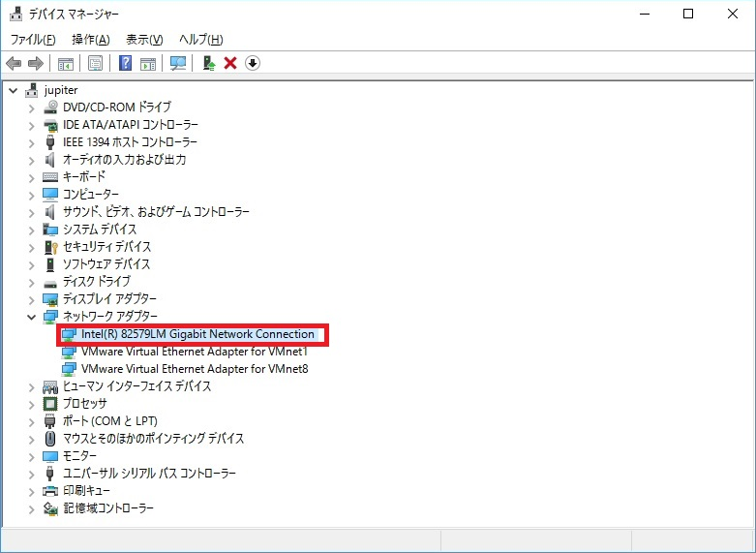Viewport: 756px width, 553px height.
Task: Click the Device Manager title bar icon
Action: 15,14
